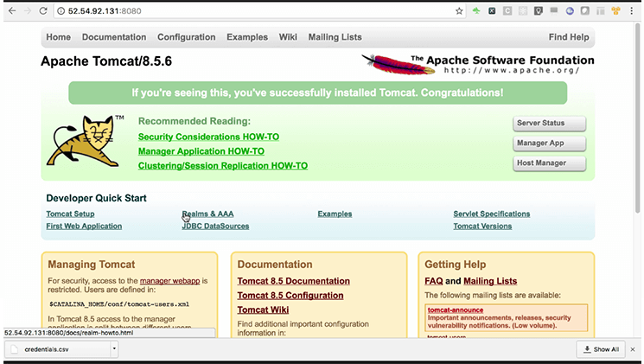
Task: Open the Examples nav item in the top bar
Action: click(247, 37)
